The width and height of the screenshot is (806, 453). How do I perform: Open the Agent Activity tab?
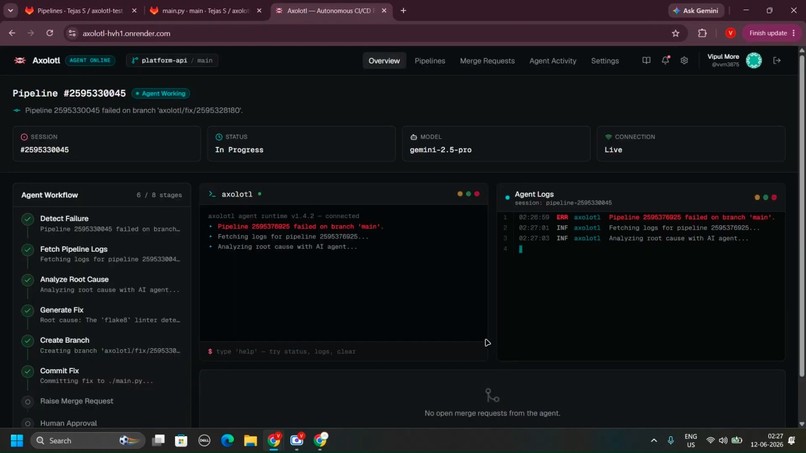[x=553, y=61]
